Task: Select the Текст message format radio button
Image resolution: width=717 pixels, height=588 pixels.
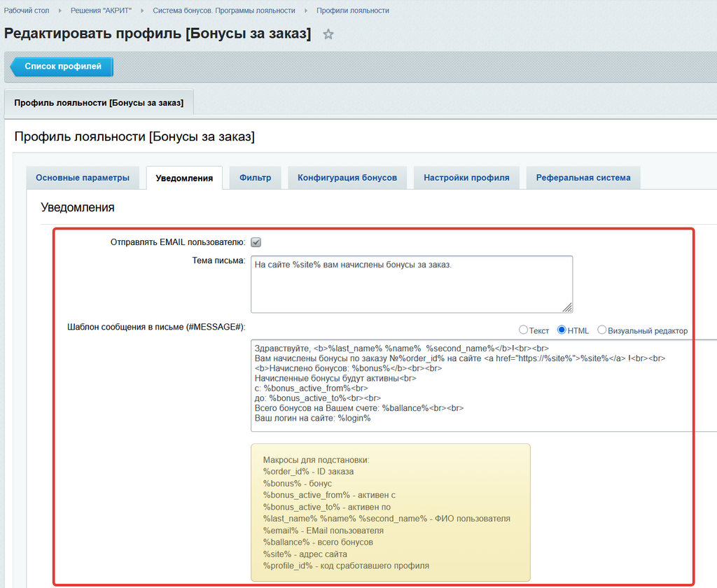Action: 523,330
